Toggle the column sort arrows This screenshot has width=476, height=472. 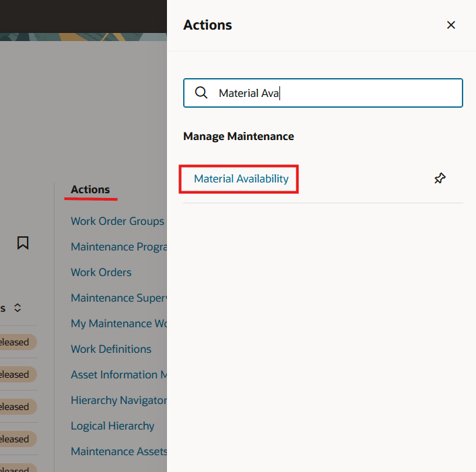(18, 308)
